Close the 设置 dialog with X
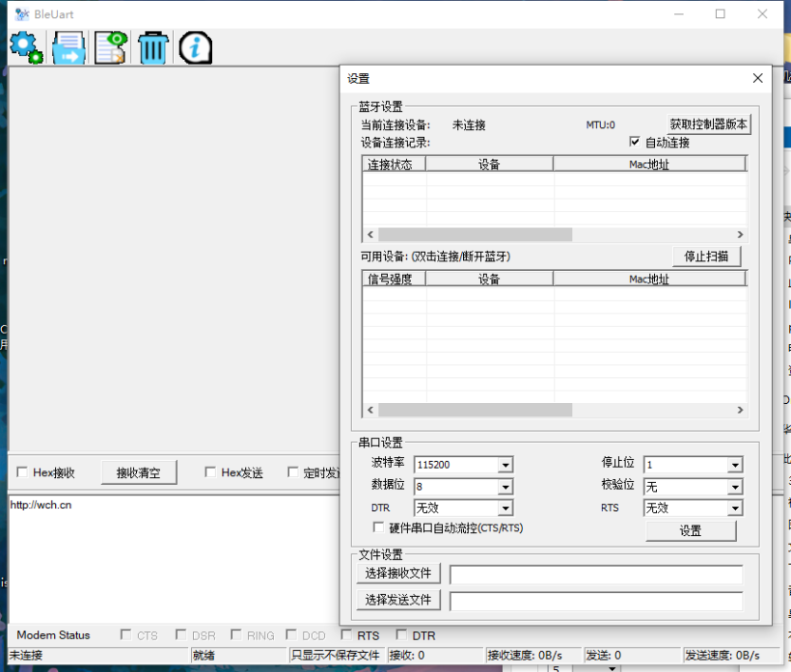Screen dimensions: 791x672 757,78
